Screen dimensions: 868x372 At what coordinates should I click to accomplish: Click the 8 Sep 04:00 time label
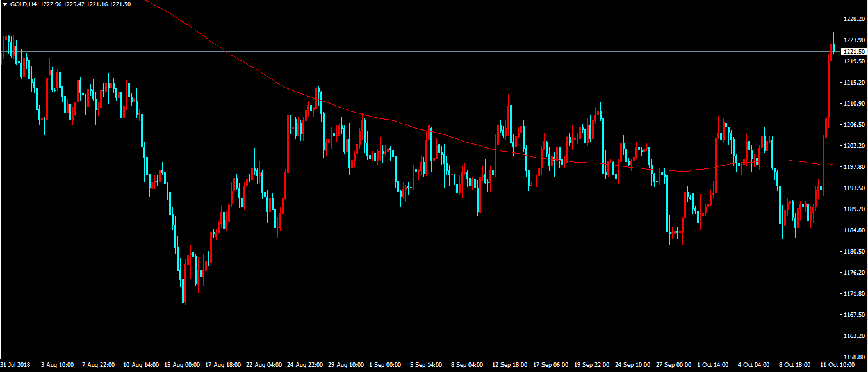coord(468,365)
